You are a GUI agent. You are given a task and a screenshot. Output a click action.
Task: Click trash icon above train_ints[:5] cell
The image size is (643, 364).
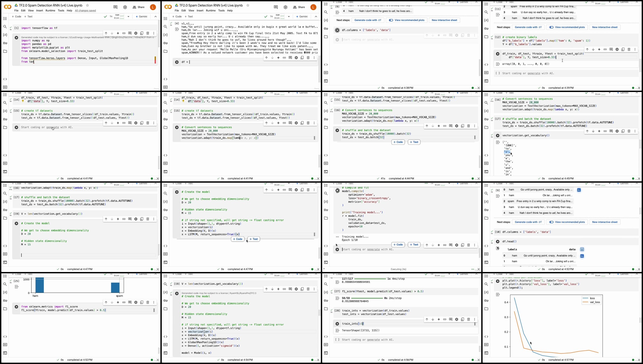469,319
